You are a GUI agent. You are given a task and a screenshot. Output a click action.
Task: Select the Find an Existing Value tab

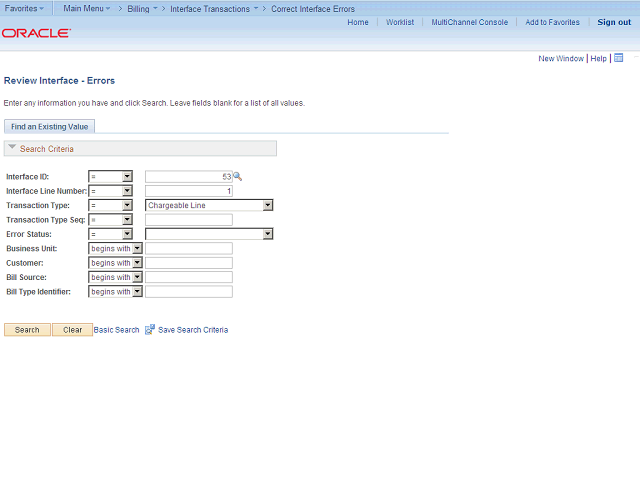tap(49, 127)
